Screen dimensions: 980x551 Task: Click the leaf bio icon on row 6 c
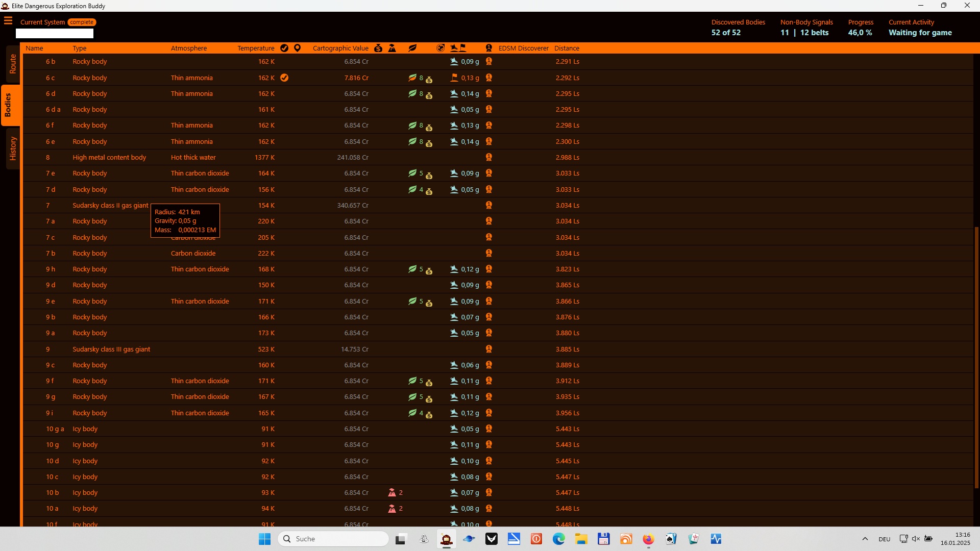point(412,78)
